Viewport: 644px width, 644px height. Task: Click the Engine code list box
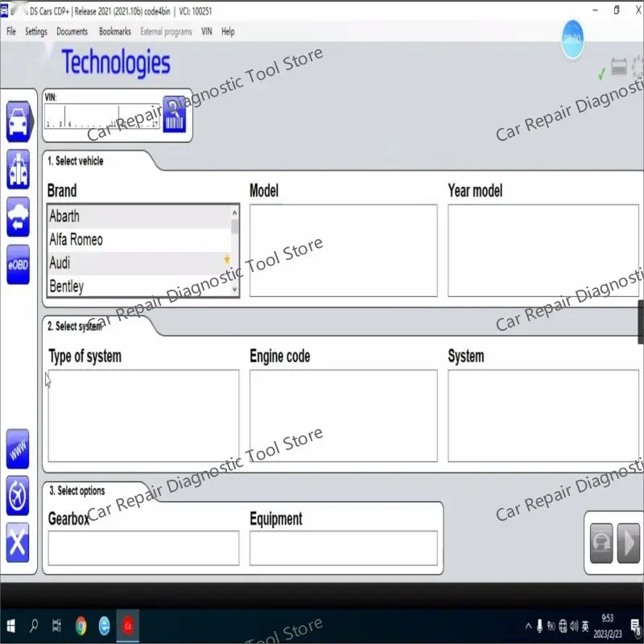[344, 416]
